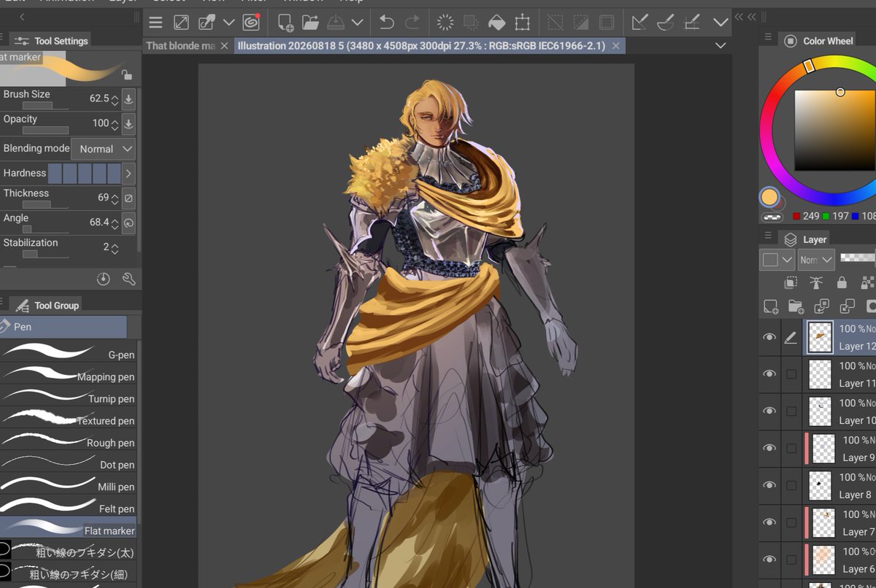Open the palette color dropdown in Layer panel
The width and height of the screenshot is (876, 588).
tap(777, 259)
